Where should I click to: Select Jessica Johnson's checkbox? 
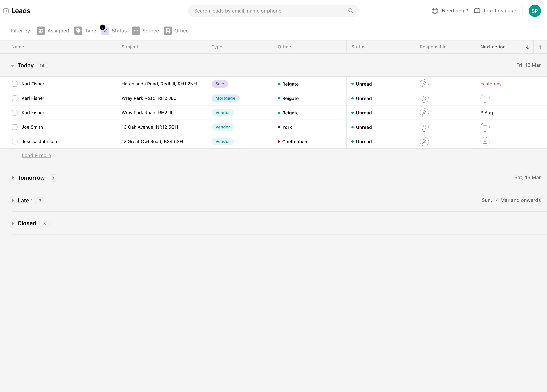[x=15, y=142]
